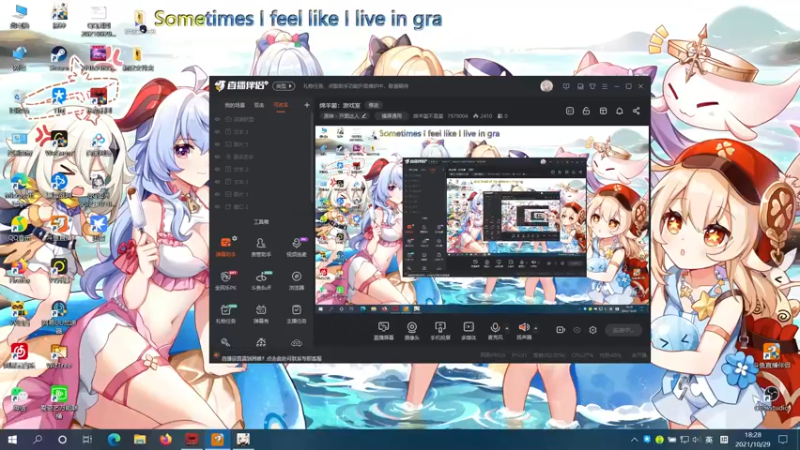Select the 窗口 2 source row
Viewport: 800px width, 450px height.
pos(261,207)
